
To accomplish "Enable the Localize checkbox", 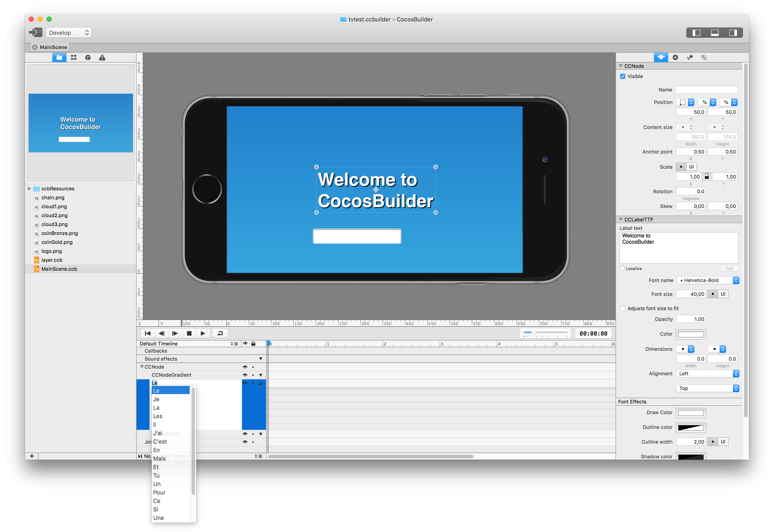I will 622,268.
